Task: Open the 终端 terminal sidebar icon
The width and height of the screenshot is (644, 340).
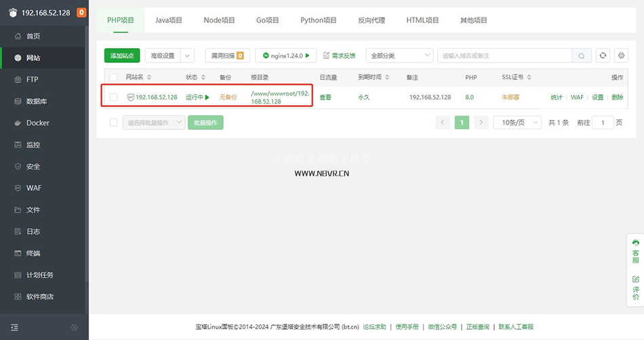Action: (18, 253)
